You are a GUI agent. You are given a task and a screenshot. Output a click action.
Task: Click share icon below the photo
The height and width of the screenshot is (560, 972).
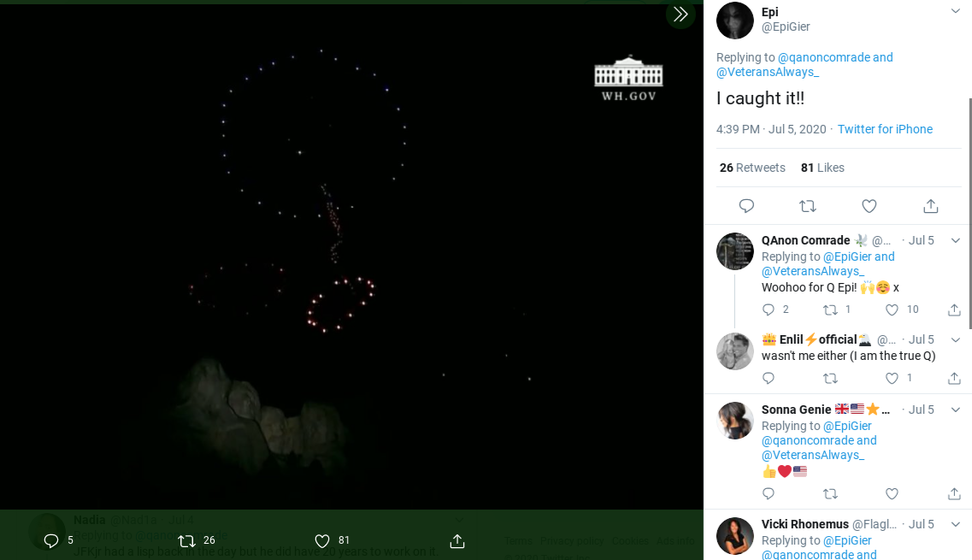point(457,540)
